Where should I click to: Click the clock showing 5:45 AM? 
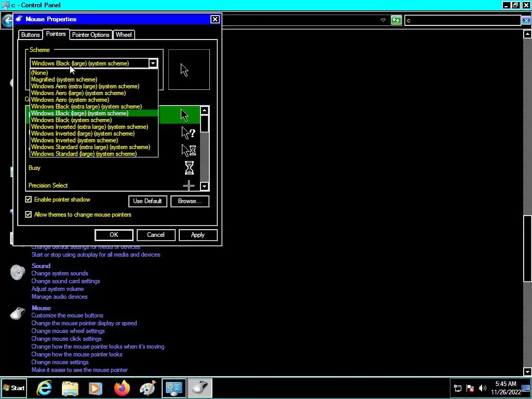tap(506, 384)
